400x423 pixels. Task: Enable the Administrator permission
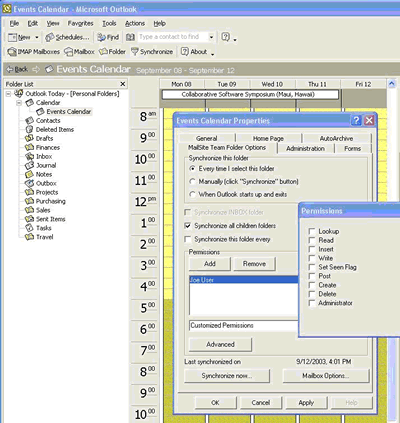(312, 303)
